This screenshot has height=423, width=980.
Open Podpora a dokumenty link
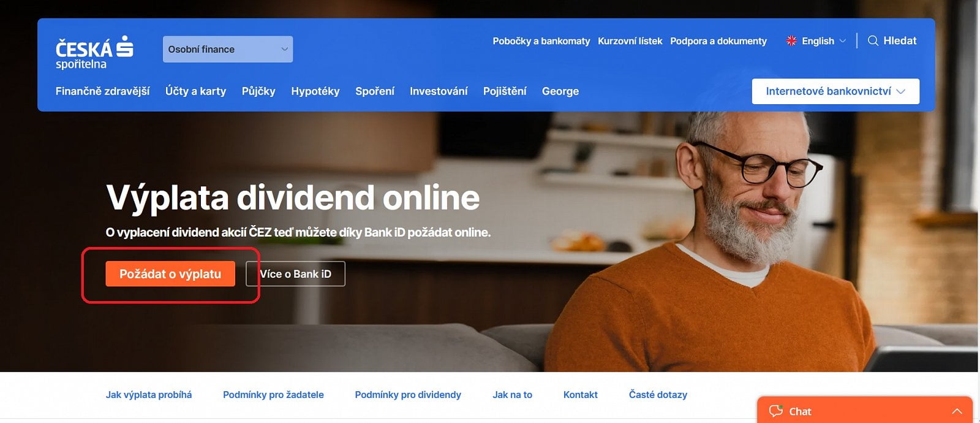coord(718,41)
